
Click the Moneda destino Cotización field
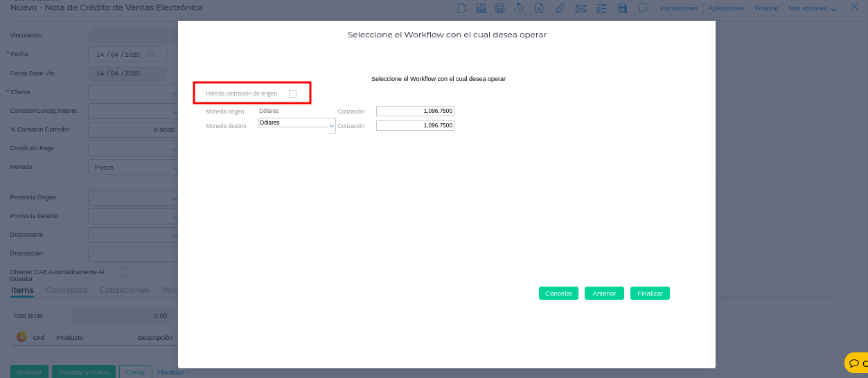pyautogui.click(x=415, y=125)
